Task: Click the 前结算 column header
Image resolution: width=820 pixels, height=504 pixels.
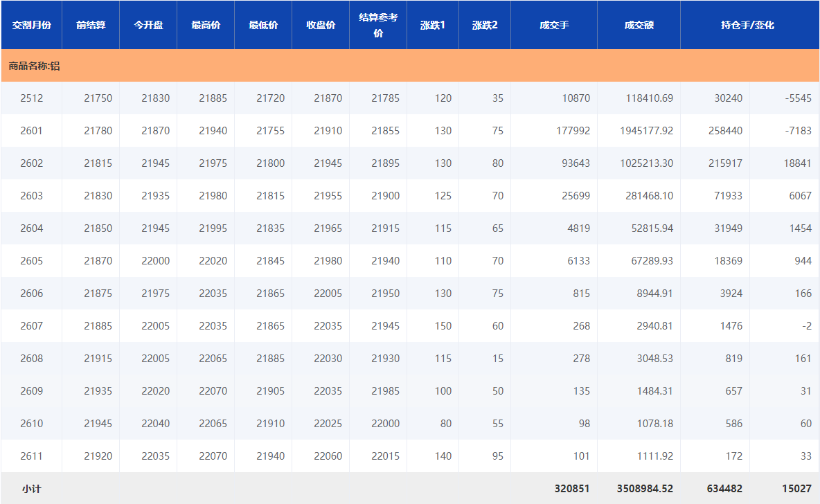Action: point(91,25)
